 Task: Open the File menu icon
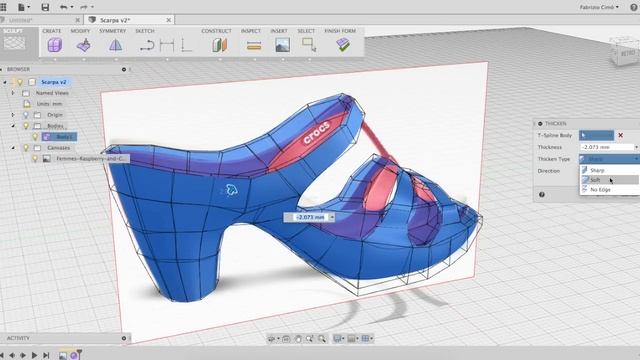pyautogui.click(x=23, y=7)
